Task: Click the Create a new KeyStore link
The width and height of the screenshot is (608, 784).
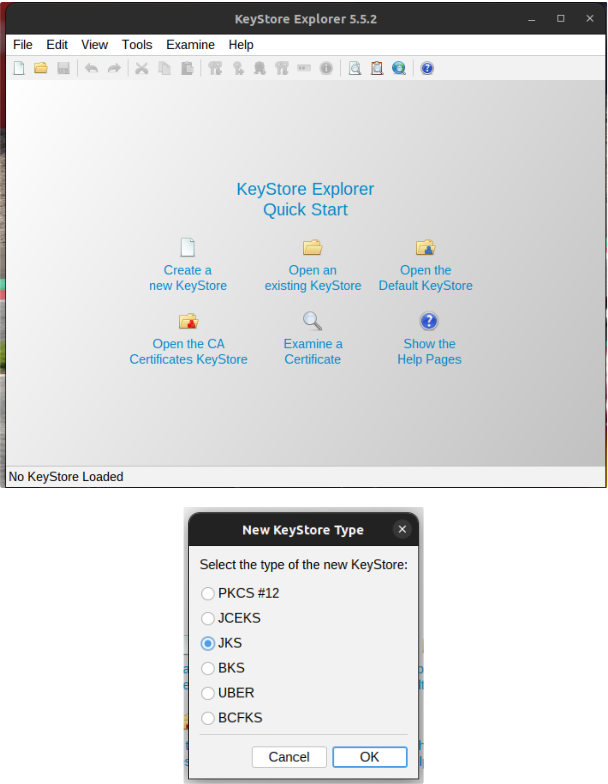Action: pyautogui.click(x=188, y=278)
